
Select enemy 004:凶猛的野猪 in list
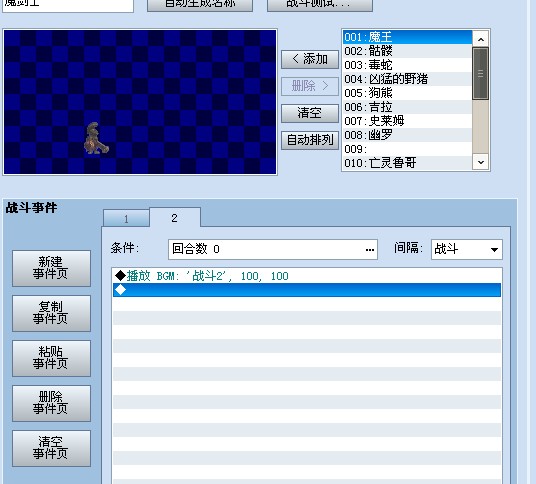click(407, 79)
